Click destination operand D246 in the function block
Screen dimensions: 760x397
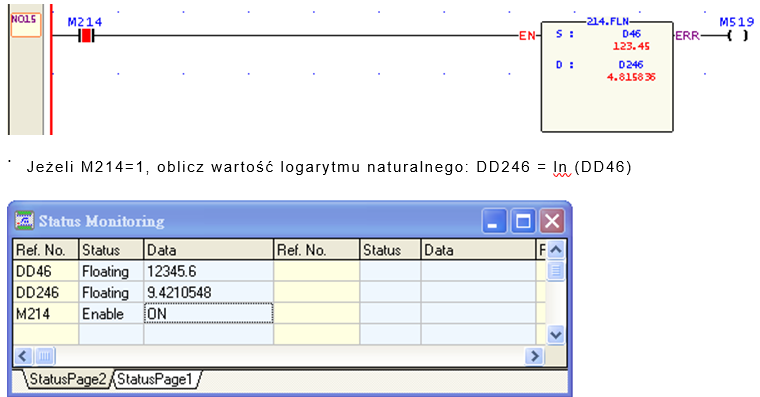click(631, 64)
